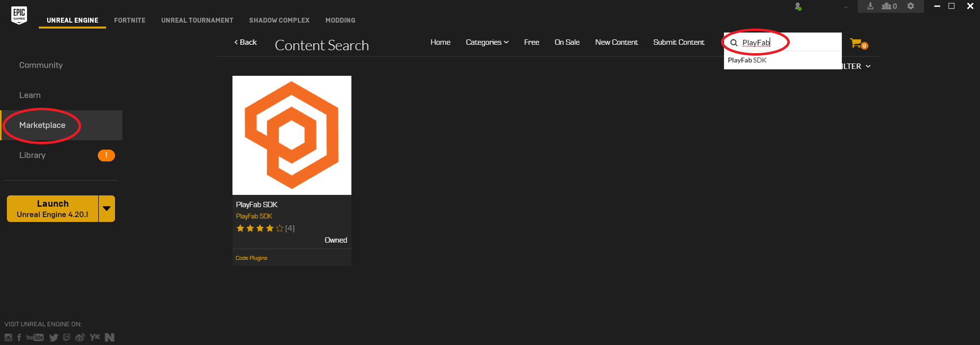This screenshot has height=345, width=980.
Task: Open the New Content page
Action: (x=616, y=42)
